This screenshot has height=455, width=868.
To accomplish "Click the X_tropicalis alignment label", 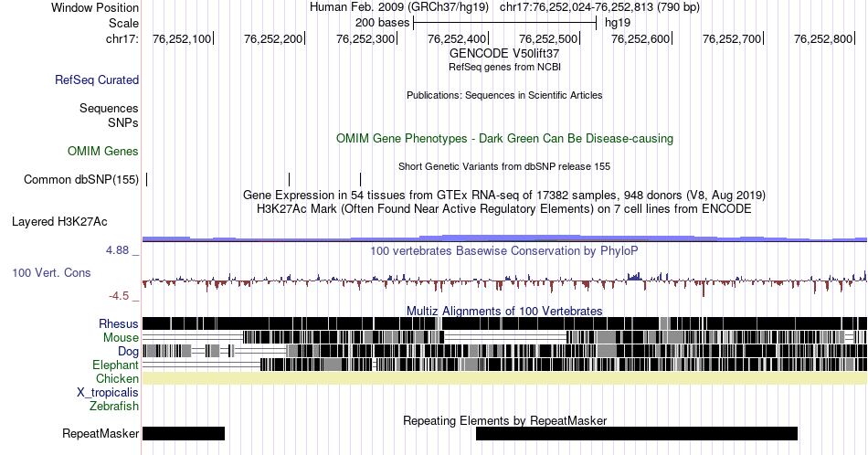I will (x=108, y=393).
